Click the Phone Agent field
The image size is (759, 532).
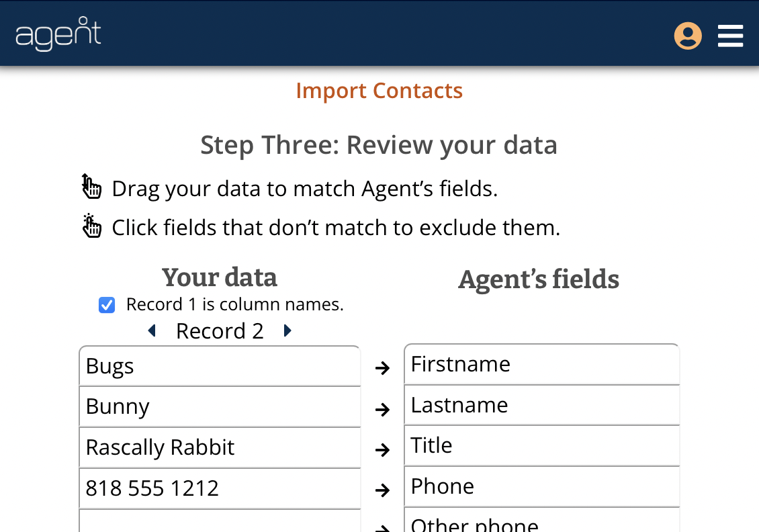pyautogui.click(x=541, y=486)
